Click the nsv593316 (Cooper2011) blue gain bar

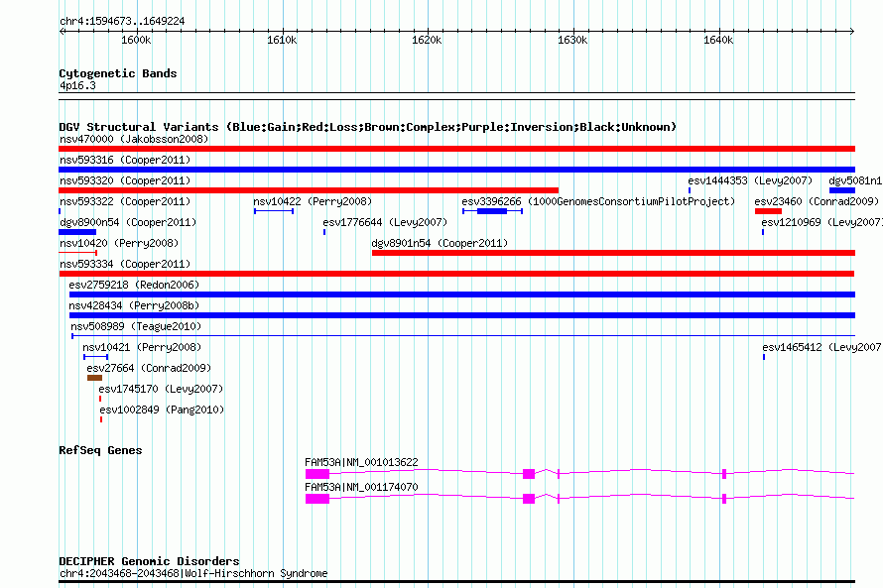pos(456,170)
